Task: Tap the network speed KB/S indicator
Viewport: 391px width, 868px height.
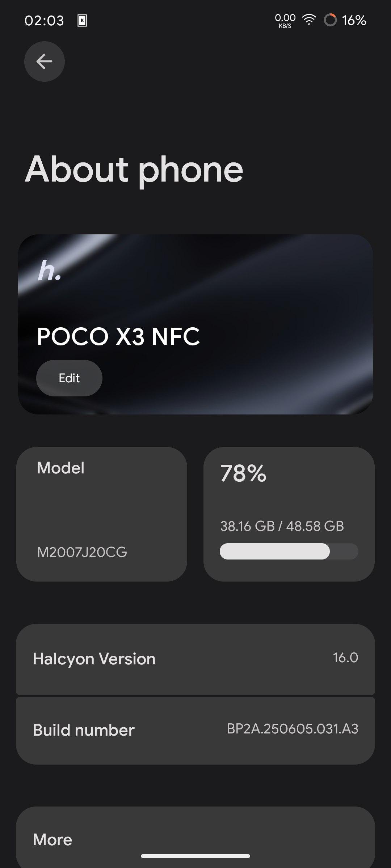Action: 285,21
